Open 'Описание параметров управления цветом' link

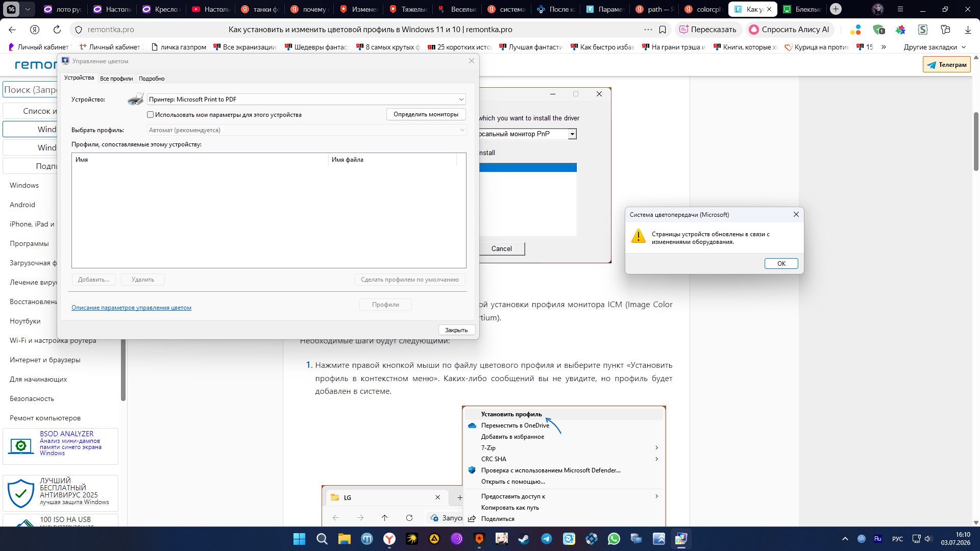click(131, 308)
